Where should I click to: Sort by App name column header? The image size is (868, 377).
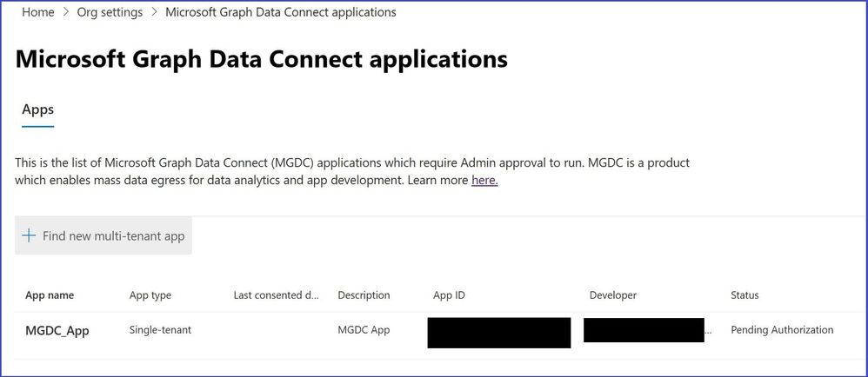pos(50,295)
